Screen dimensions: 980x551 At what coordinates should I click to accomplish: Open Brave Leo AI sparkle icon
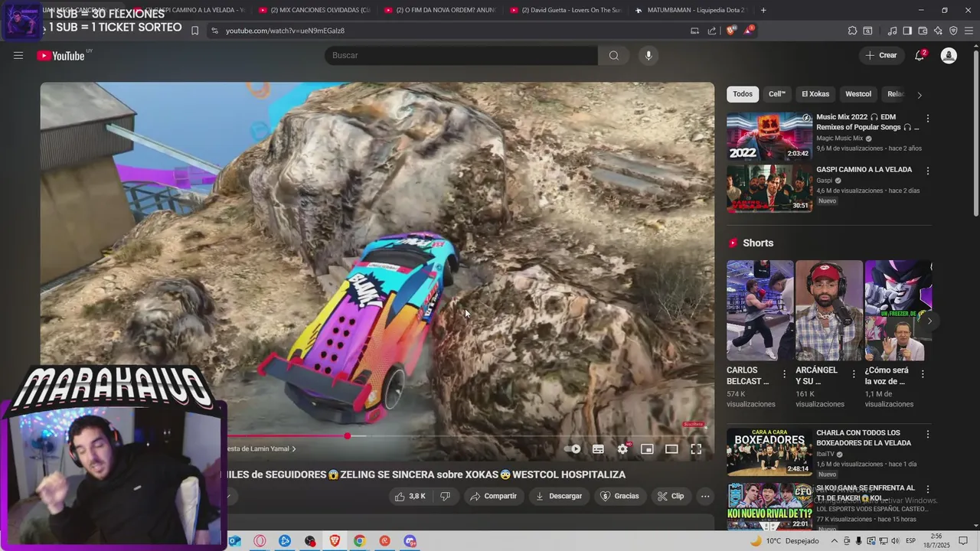point(938,31)
